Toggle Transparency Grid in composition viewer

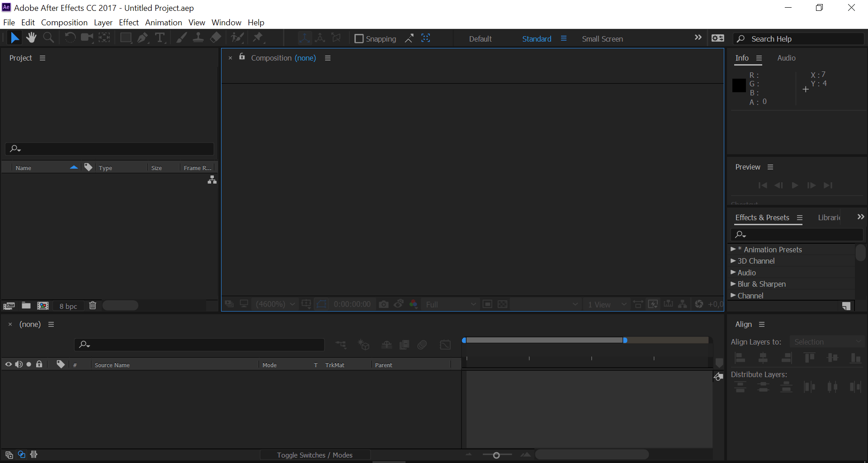[502, 304]
